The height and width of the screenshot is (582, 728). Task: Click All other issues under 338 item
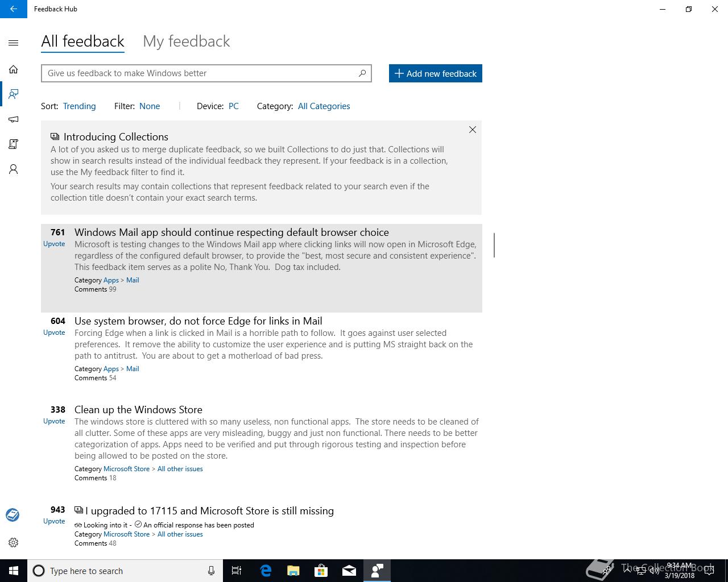180,469
